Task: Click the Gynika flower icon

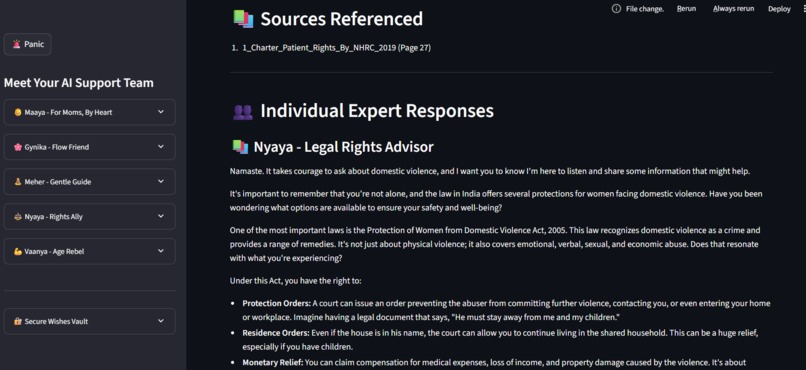Action: (17, 147)
